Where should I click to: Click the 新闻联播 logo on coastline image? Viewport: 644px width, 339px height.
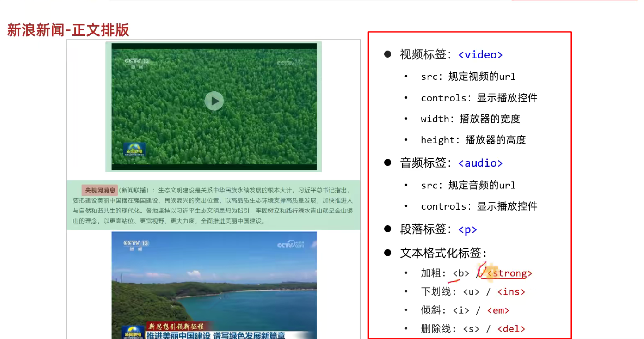pos(133,333)
